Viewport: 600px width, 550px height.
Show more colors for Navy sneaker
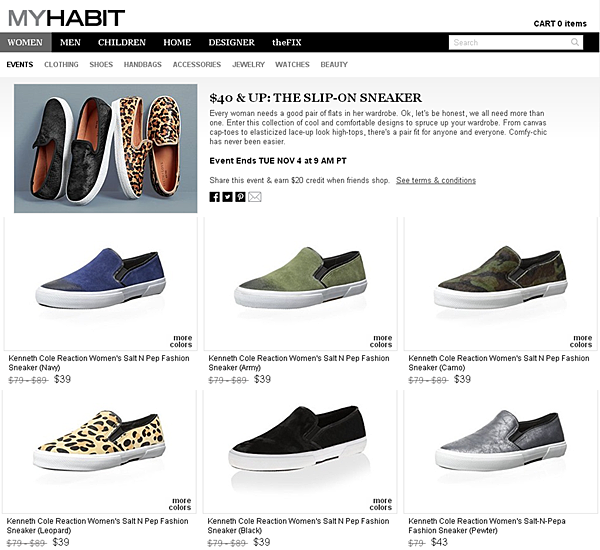pos(181,341)
